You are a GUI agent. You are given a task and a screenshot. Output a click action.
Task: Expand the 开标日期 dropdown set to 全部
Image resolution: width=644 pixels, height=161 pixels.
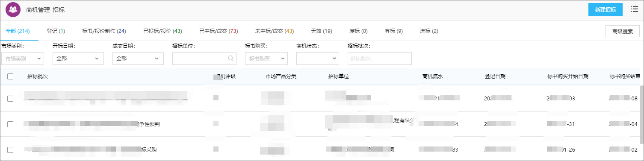[x=78, y=59]
